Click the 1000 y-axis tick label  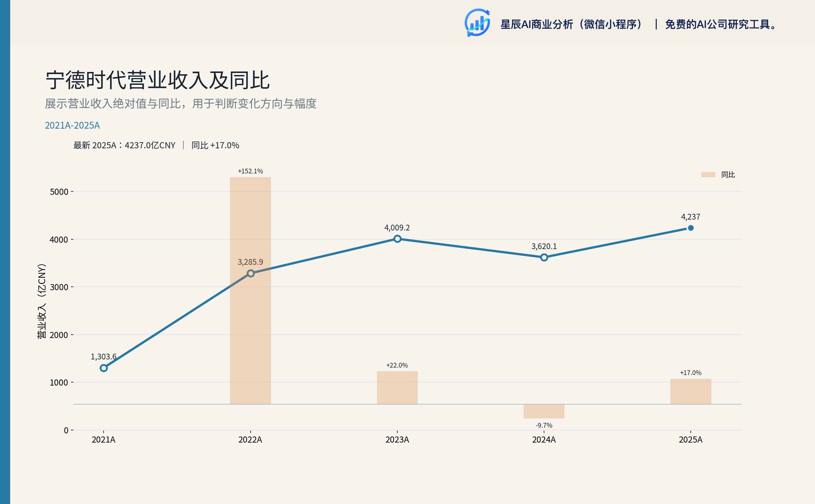[59, 382]
